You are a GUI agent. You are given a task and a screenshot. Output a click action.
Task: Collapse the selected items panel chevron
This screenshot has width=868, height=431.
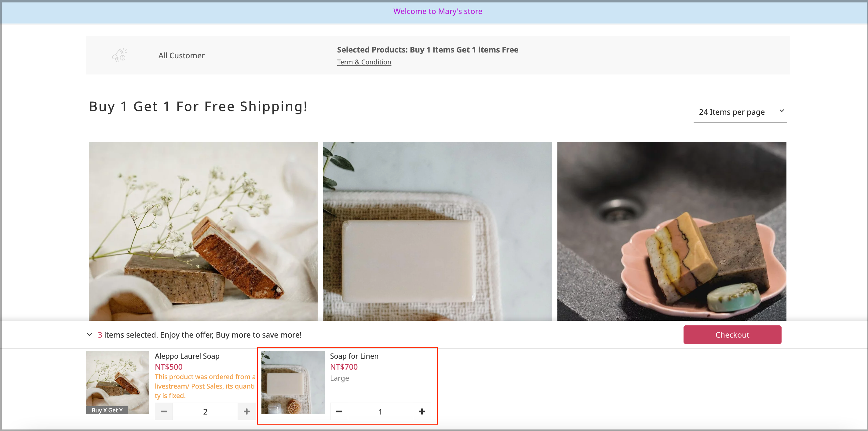click(89, 334)
